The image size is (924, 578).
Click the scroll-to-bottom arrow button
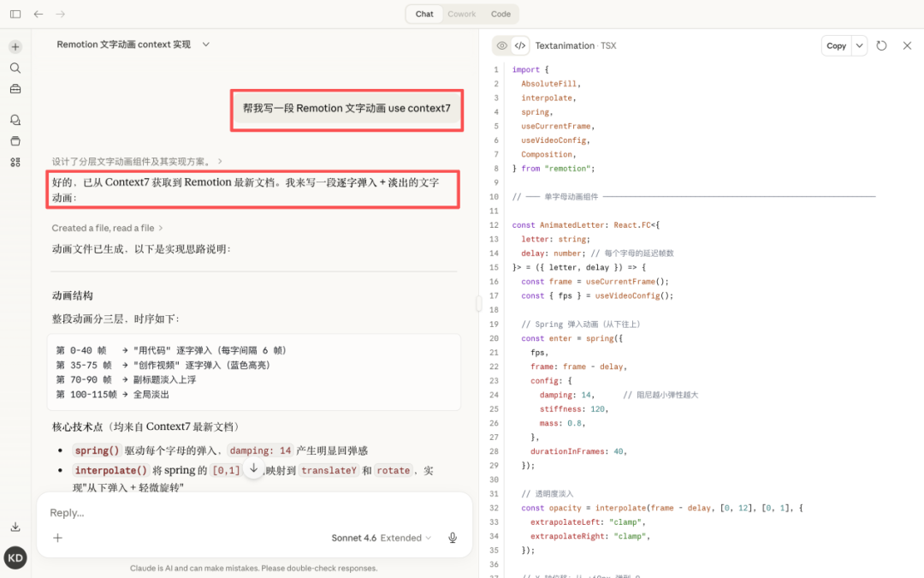point(253,468)
